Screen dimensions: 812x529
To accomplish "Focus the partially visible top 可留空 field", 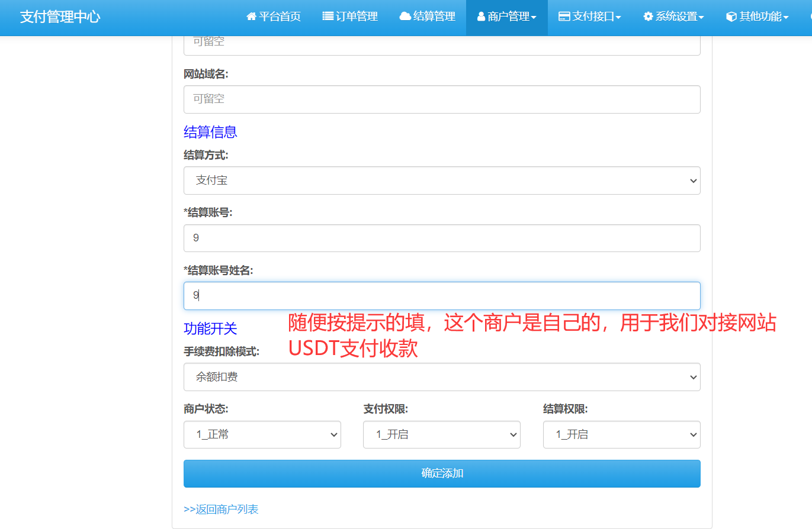I will (x=442, y=45).
